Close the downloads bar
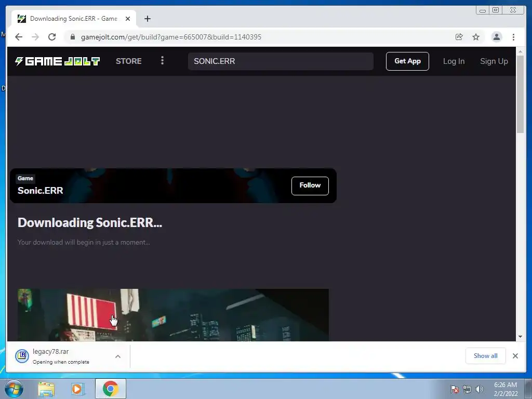 click(515, 356)
